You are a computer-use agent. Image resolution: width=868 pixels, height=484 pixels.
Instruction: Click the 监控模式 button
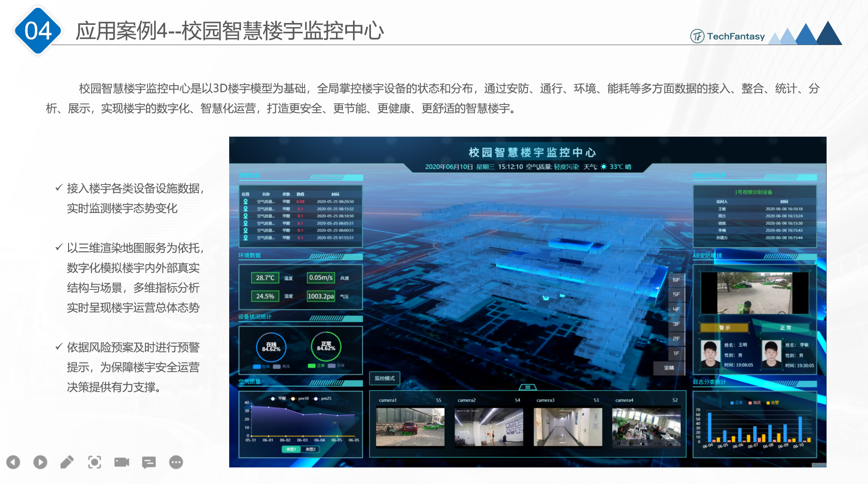pyautogui.click(x=385, y=378)
